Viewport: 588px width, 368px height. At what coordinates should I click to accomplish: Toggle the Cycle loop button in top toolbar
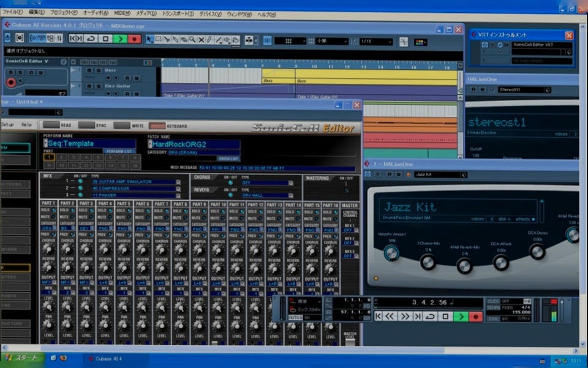(x=91, y=39)
